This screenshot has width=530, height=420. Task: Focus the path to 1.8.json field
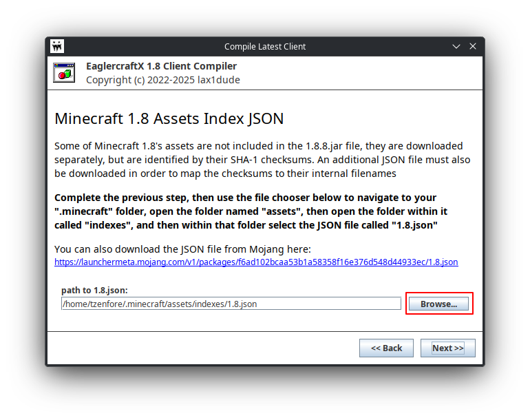[231, 304]
